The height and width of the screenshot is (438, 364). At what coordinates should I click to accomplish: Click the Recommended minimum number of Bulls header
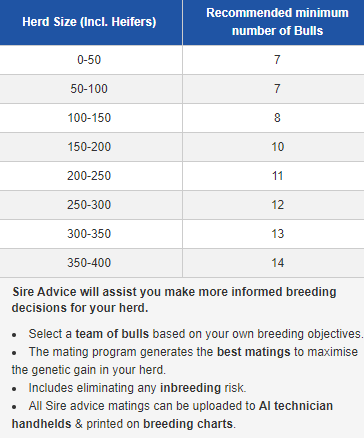click(273, 22)
